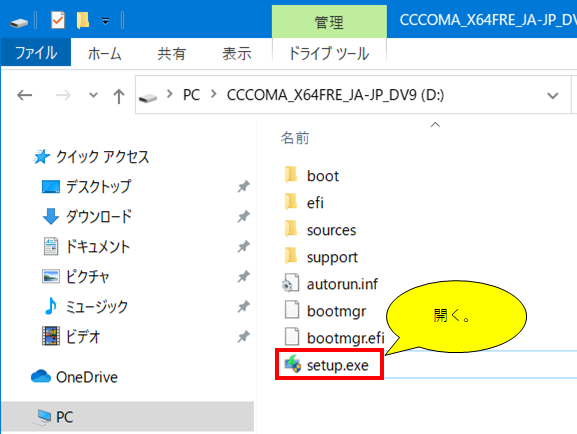The image size is (577, 434).
Task: Click the pin icon beside ピクチャ
Action: (x=243, y=276)
